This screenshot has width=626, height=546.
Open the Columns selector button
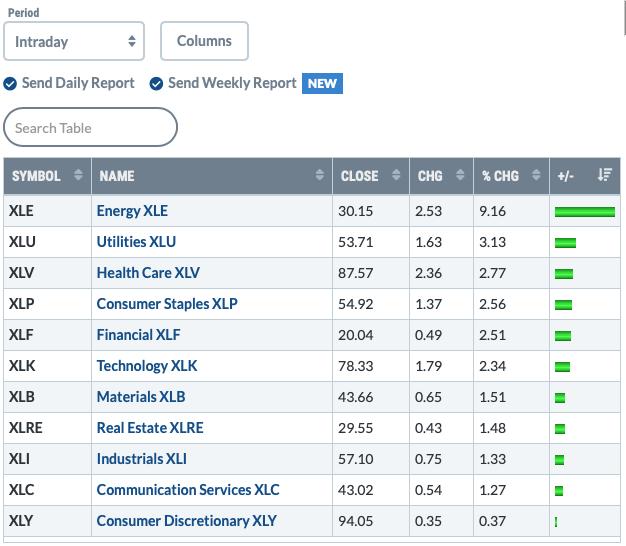click(204, 41)
